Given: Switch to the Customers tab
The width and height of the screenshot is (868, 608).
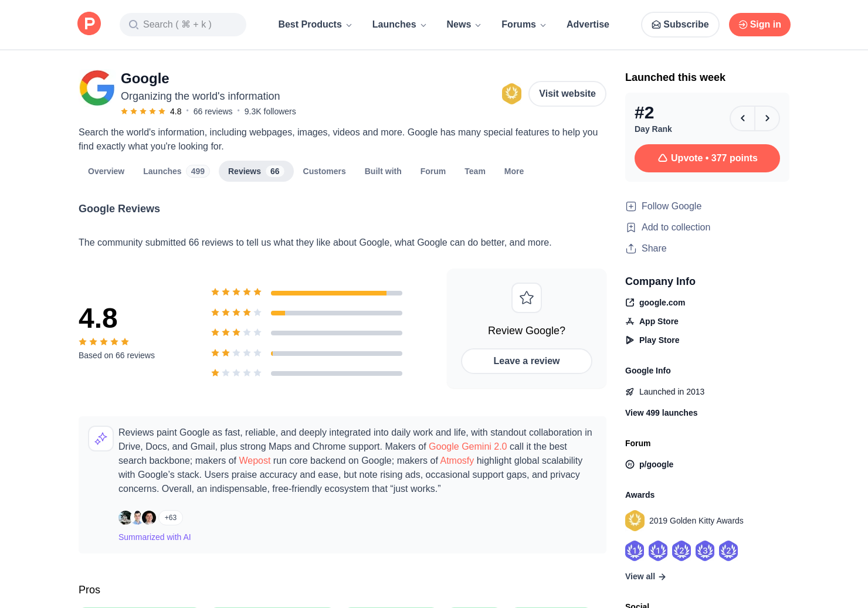Looking at the screenshot, I should point(324,171).
